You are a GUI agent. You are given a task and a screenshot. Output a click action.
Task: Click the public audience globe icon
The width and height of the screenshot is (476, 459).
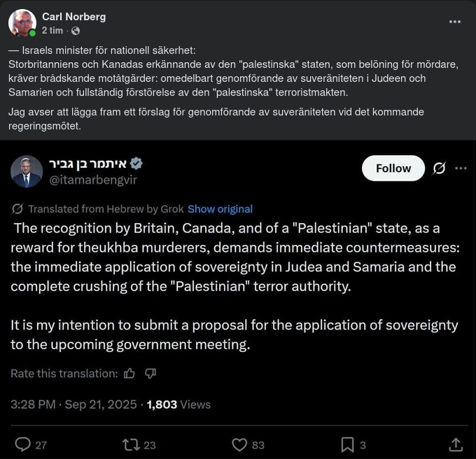click(x=76, y=31)
